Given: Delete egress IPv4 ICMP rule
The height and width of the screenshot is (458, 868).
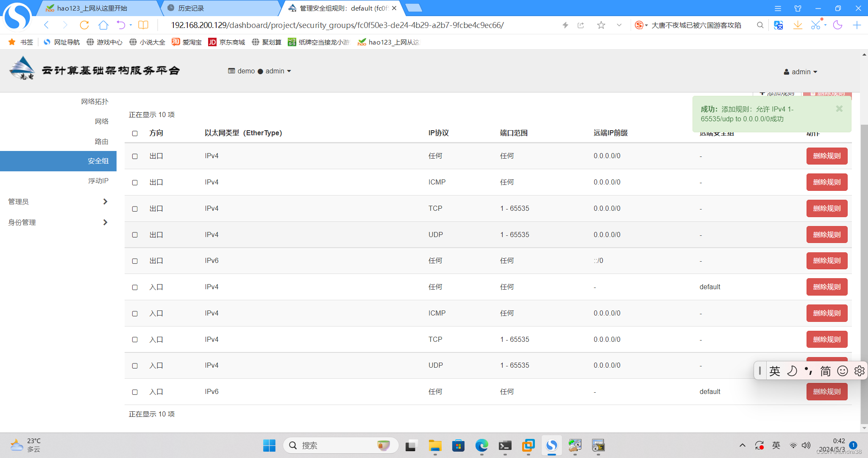Looking at the screenshot, I should [x=826, y=182].
